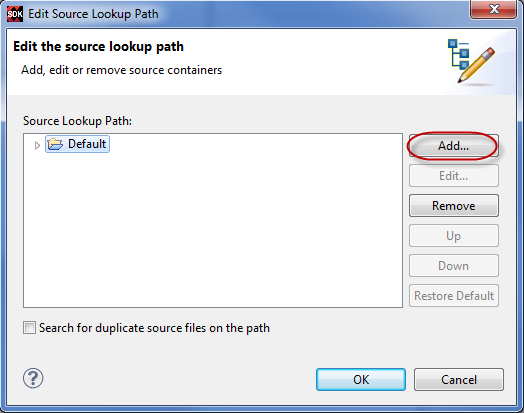
Task: Open the help question mark icon
Action: [x=33, y=378]
